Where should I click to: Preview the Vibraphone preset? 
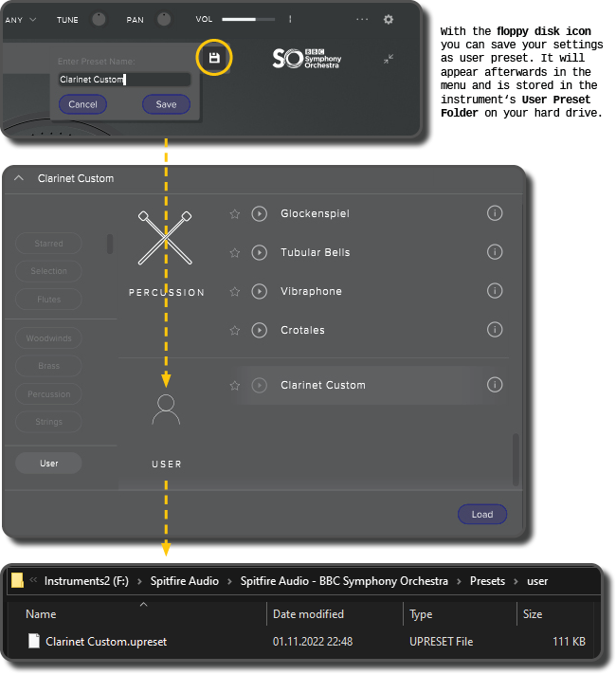pos(260,291)
